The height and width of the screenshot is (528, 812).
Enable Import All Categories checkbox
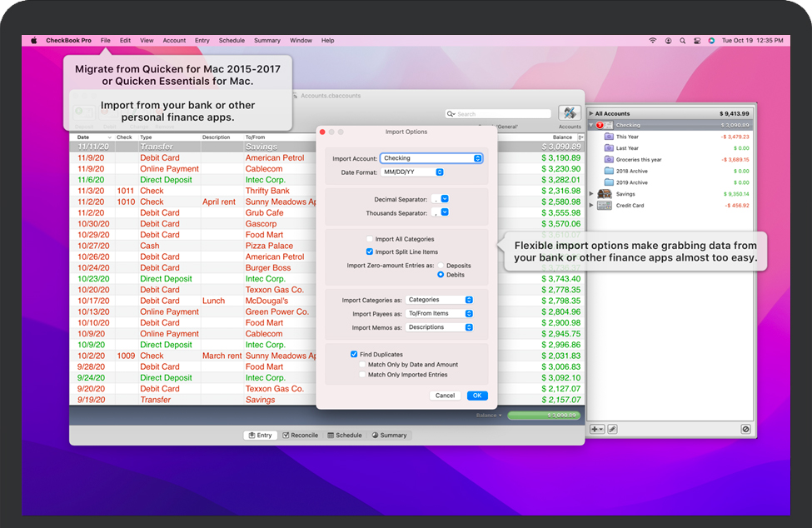click(x=370, y=239)
